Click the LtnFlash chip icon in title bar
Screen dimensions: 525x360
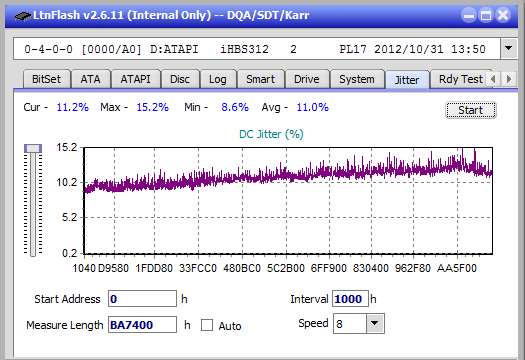tap(22, 15)
